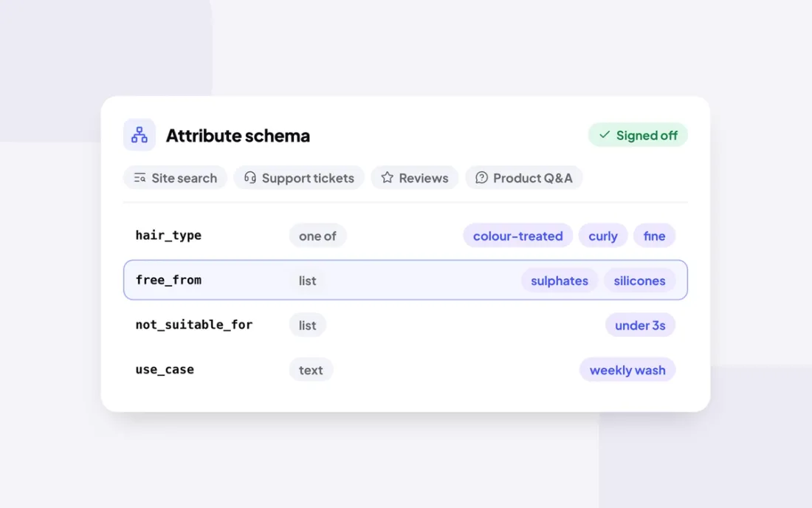Click the text type pill for use_case

click(311, 370)
